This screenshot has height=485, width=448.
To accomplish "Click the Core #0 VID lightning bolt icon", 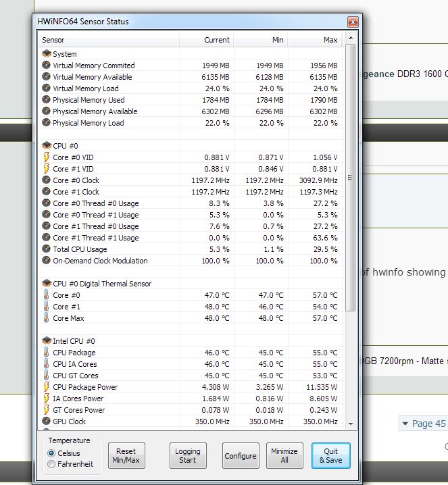I will pos(47,157).
